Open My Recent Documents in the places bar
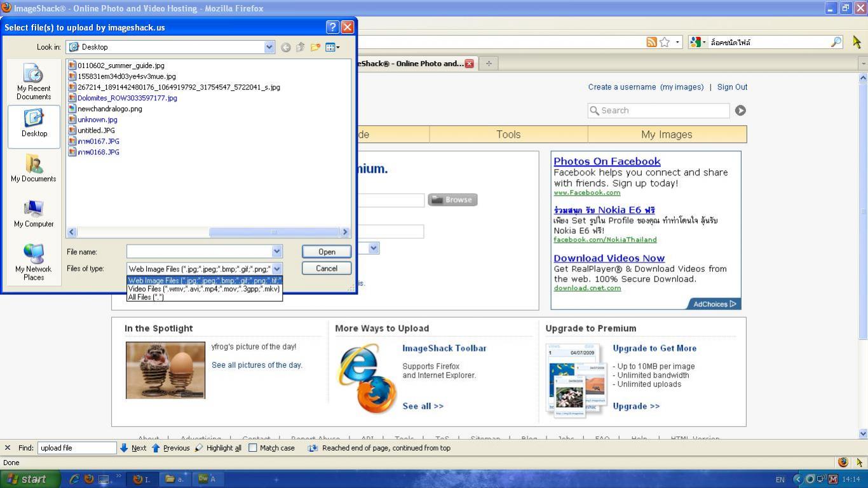 click(x=34, y=83)
